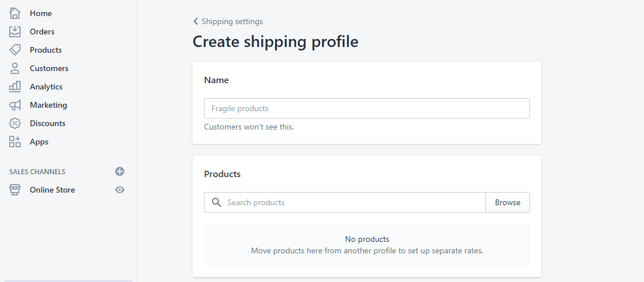Open the Discounts page
Screen dimensions: 644x282
click(x=48, y=123)
